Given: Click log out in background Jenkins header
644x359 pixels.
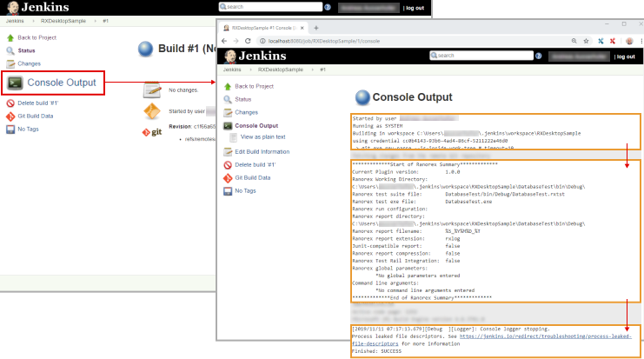Looking at the screenshot, I should (x=414, y=8).
